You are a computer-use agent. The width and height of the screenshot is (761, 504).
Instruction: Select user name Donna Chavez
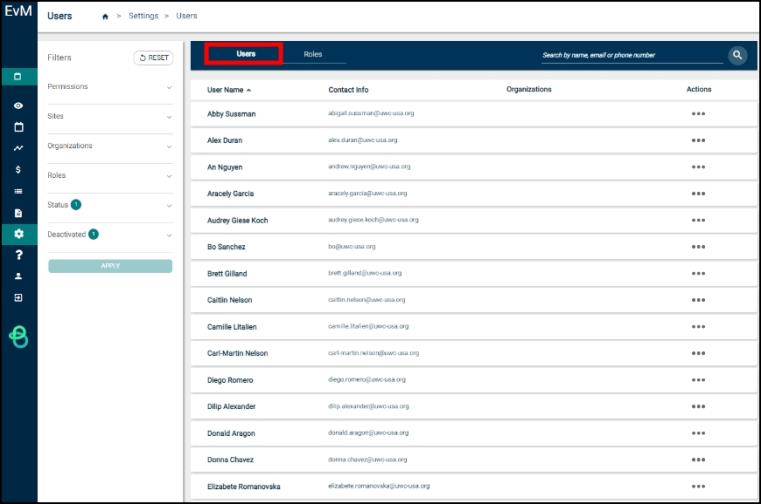pos(230,460)
